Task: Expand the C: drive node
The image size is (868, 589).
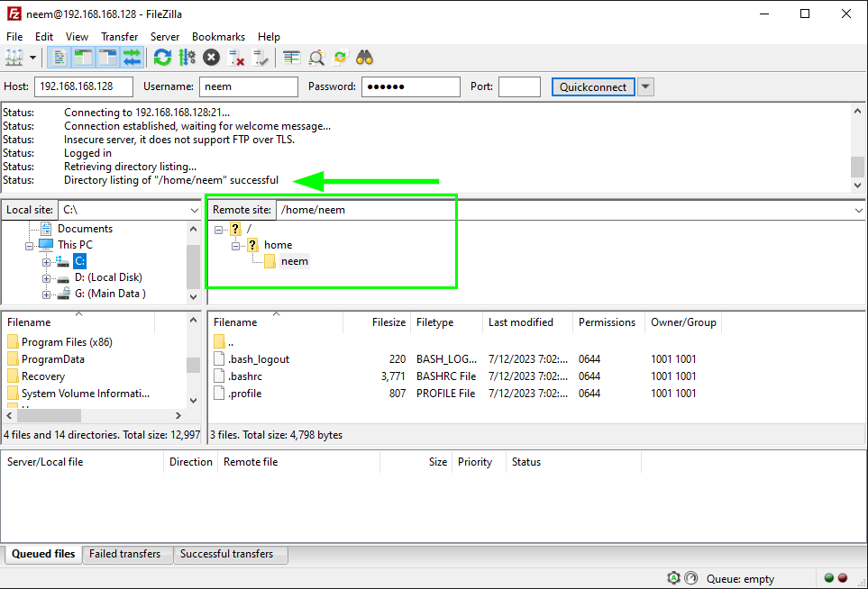Action: 47,262
